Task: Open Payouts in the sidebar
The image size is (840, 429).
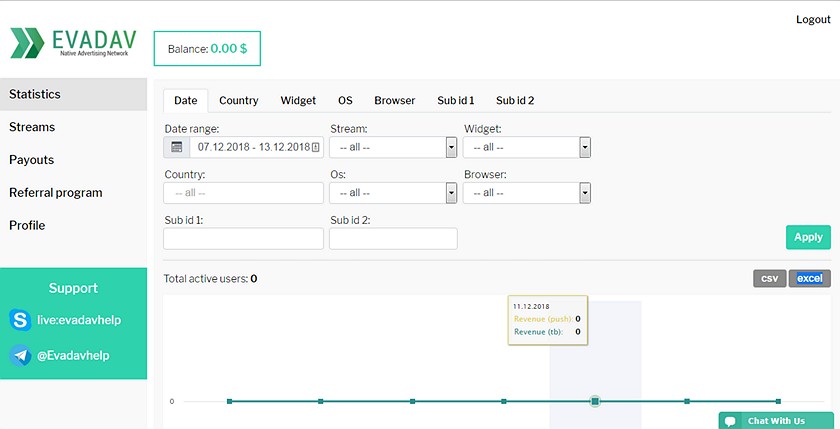Action: point(73,160)
